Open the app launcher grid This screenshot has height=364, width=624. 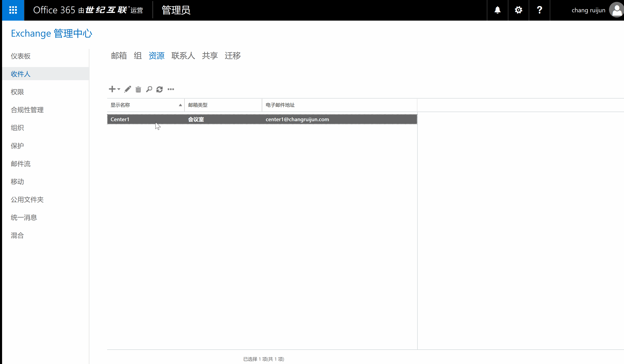pos(13,10)
